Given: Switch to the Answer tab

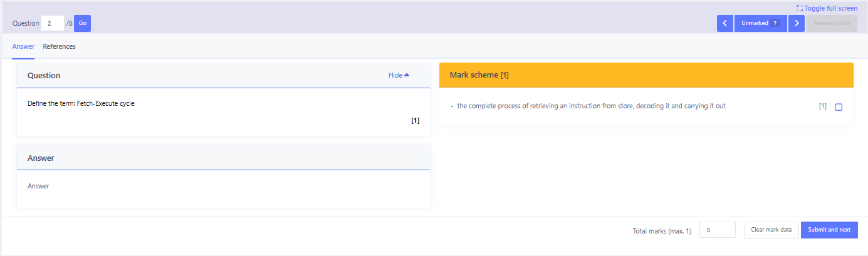Looking at the screenshot, I should 23,46.
